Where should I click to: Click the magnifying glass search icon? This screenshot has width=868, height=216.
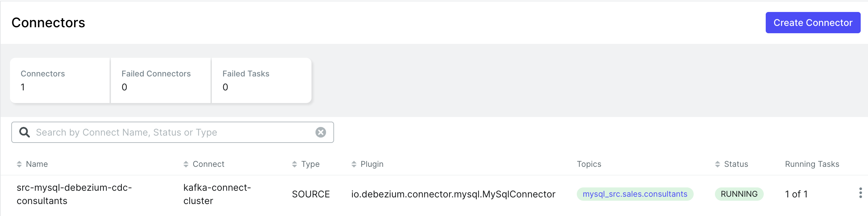tap(24, 132)
